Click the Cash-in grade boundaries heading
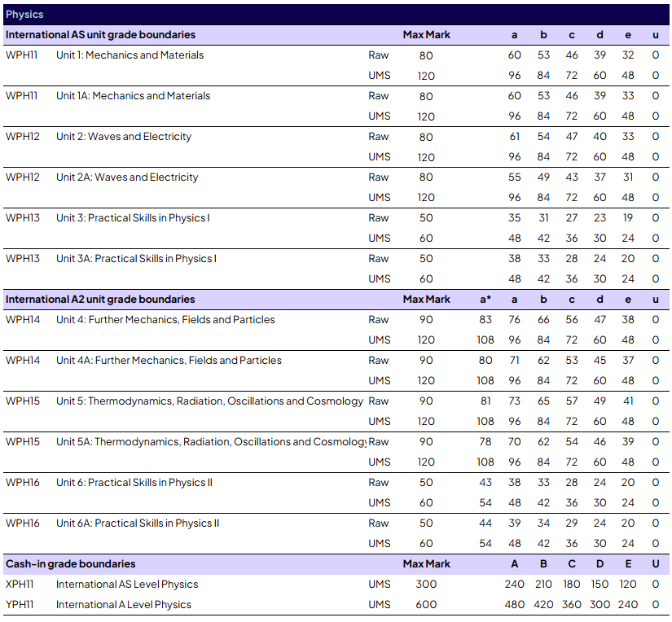The width and height of the screenshot is (672, 622). pos(70,564)
